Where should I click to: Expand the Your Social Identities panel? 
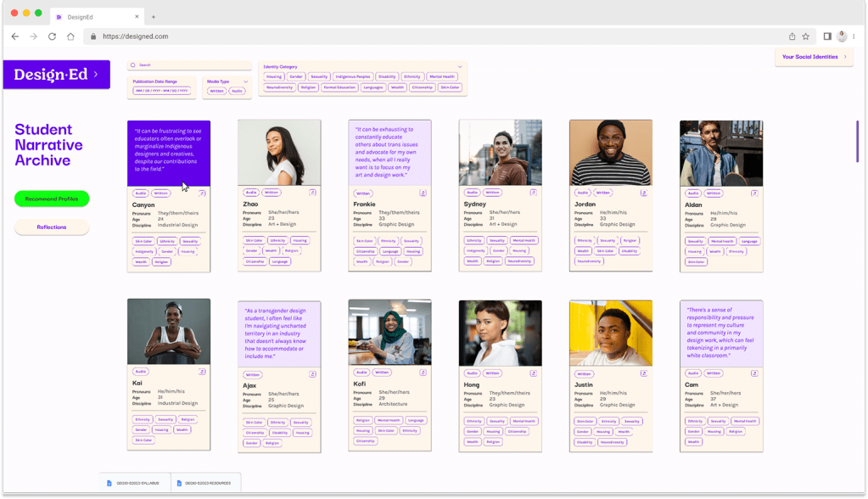(814, 57)
